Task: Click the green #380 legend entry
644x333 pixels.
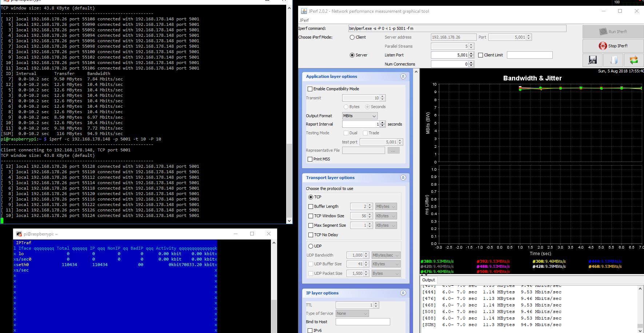Action: point(437,261)
